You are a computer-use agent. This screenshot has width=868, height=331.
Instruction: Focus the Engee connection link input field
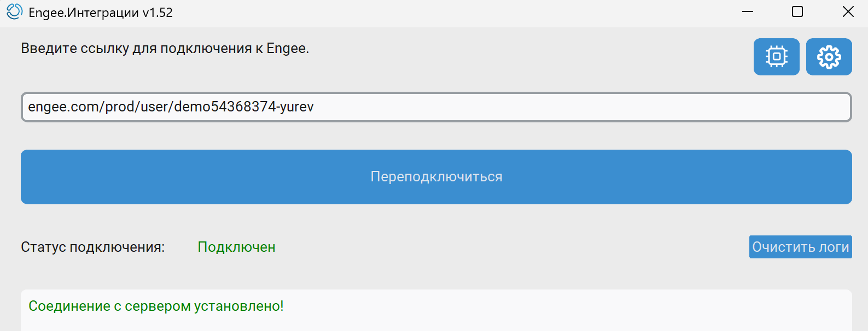[436, 107]
